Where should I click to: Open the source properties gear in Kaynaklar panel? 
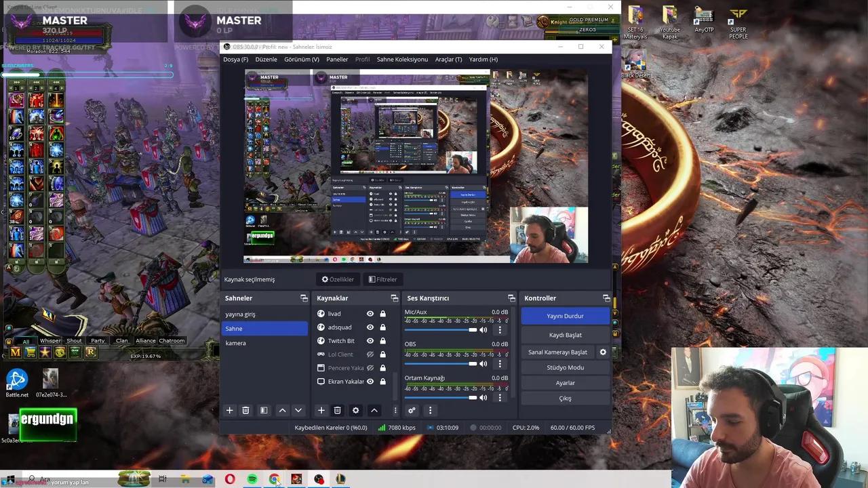(355, 410)
